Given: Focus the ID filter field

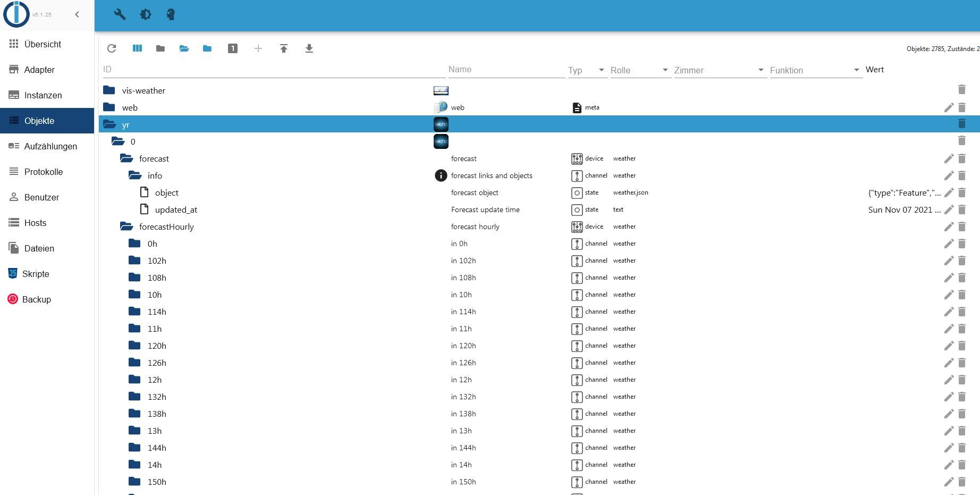Looking at the screenshot, I should click(x=274, y=70).
